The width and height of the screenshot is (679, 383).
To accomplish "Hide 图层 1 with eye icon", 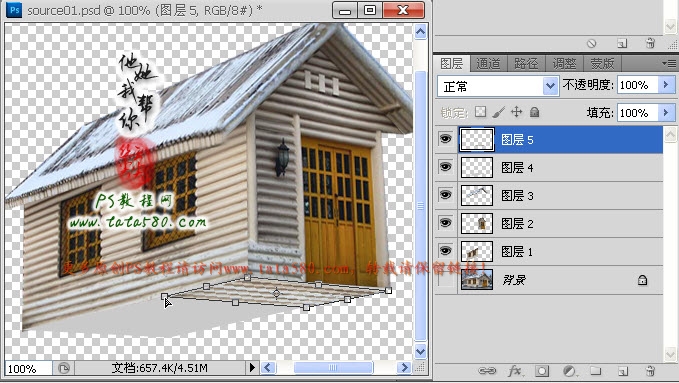I will point(446,251).
